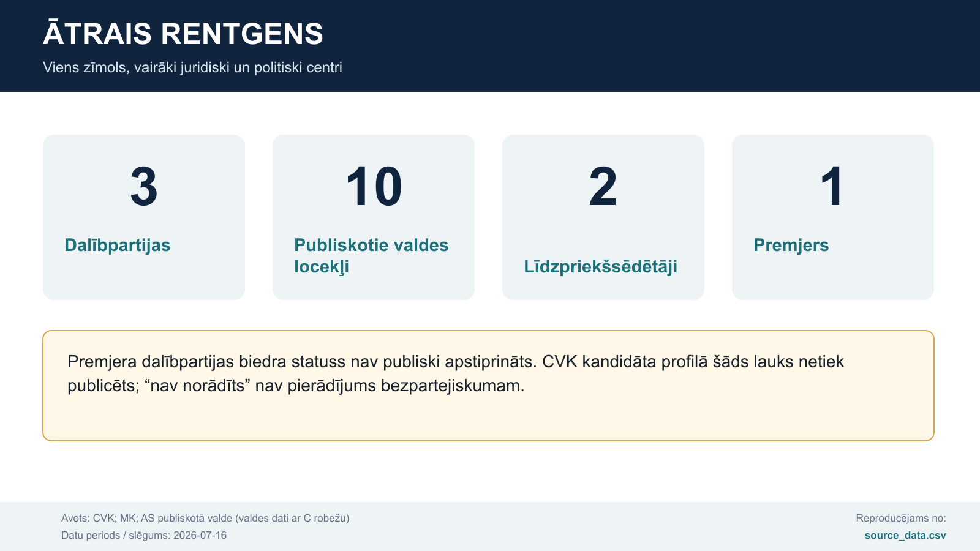Click the yellow note box about Premjera status
Viewport: 980px width, 551px height.
488,386
